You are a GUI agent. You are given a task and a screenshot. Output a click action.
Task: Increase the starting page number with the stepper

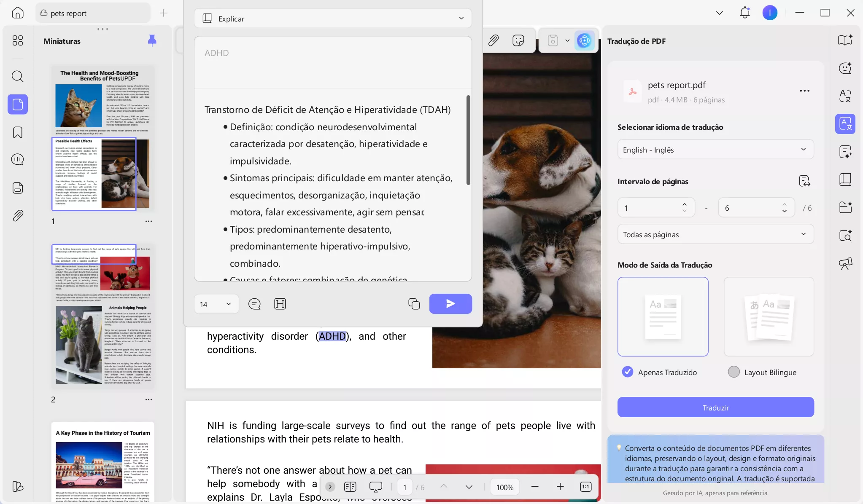pos(684,205)
